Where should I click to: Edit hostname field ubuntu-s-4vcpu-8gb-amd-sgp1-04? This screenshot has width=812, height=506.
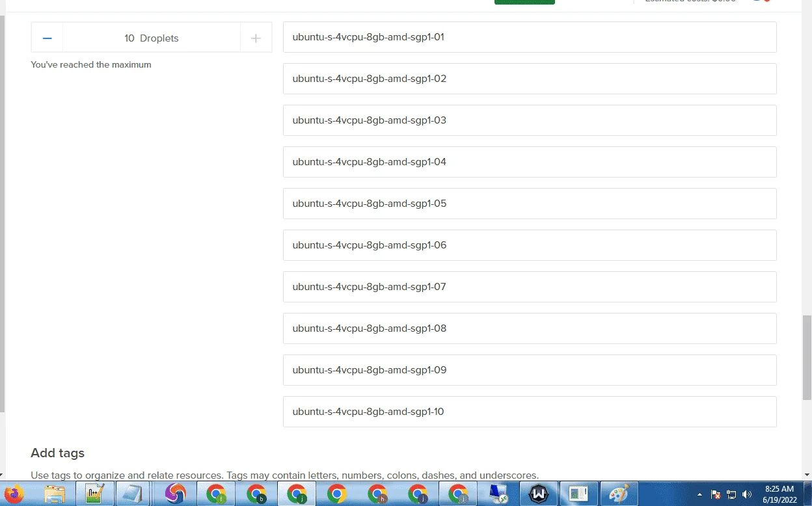pos(530,162)
